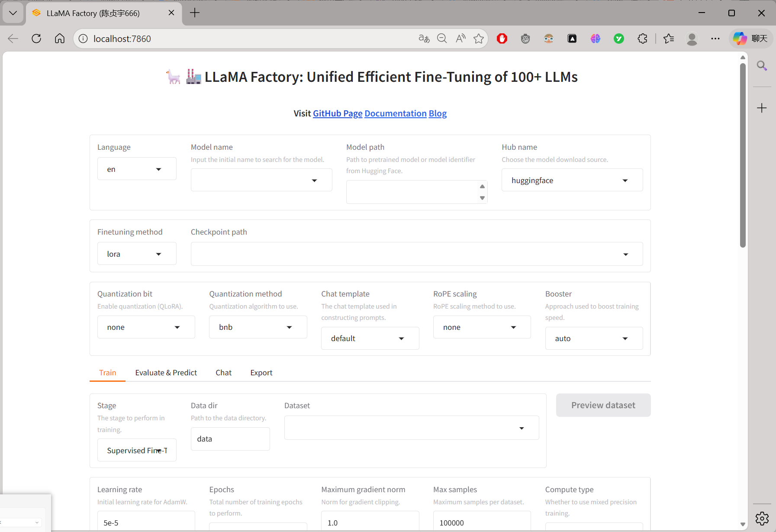Click the zoom out magnifier icon

(x=442, y=39)
